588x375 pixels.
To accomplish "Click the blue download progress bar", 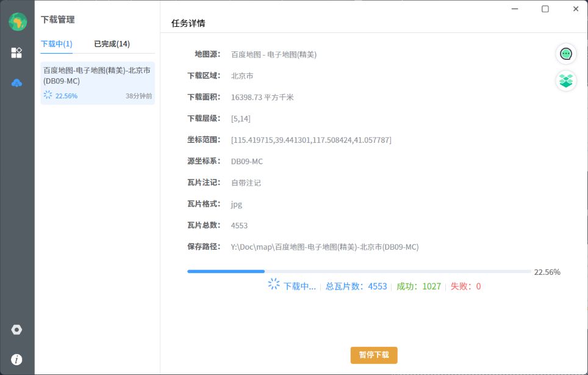I will (x=226, y=271).
